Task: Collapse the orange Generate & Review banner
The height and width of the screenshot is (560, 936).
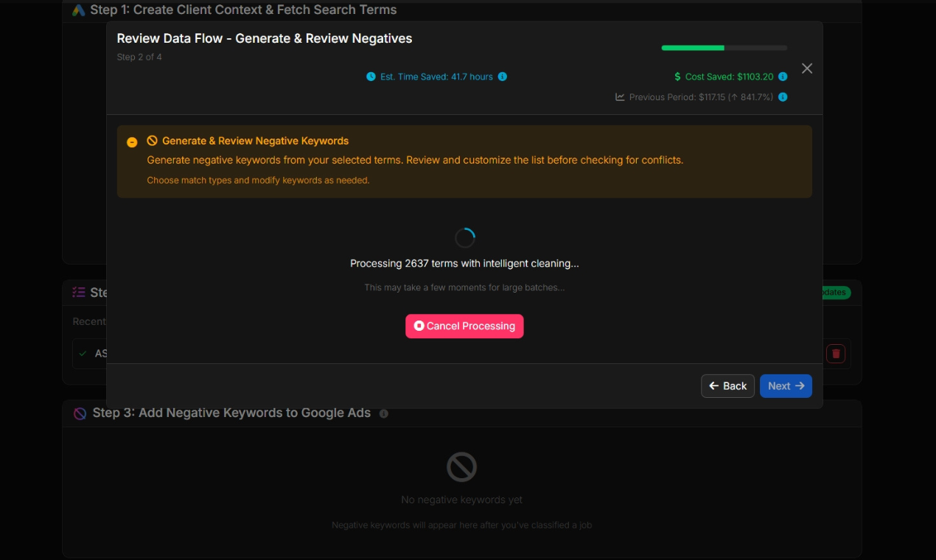Action: (132, 142)
